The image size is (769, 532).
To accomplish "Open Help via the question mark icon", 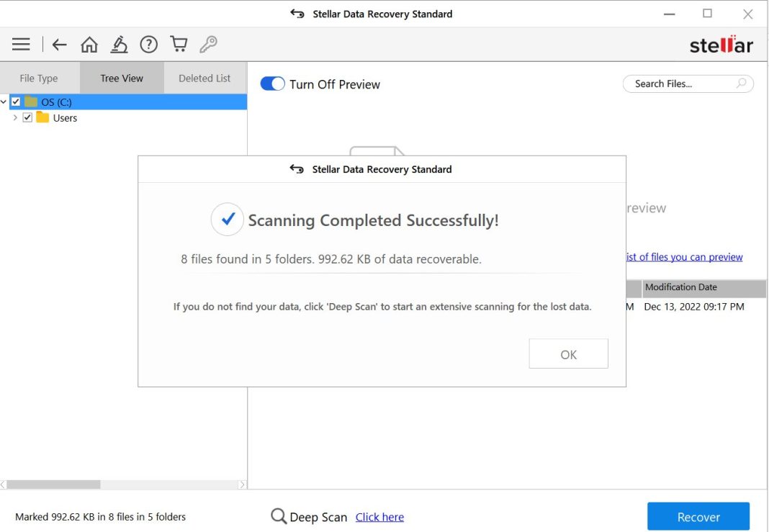I will click(148, 44).
